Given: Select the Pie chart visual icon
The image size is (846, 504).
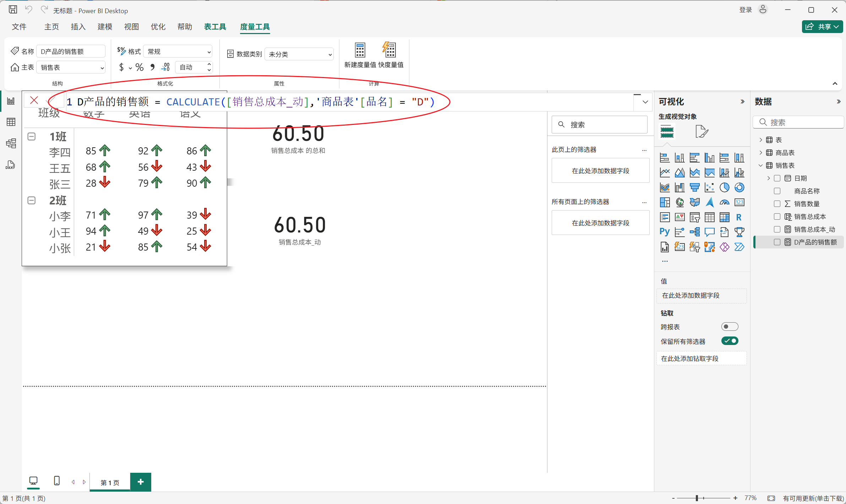Looking at the screenshot, I should pos(724,187).
